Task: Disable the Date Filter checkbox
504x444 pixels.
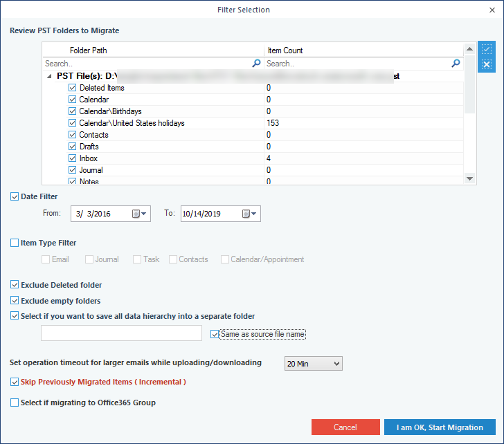Action: (x=15, y=196)
